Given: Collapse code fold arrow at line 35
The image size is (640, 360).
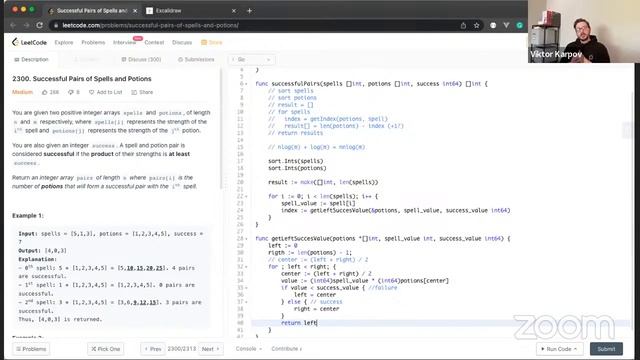Looking at the screenshot, I should (x=246, y=288).
